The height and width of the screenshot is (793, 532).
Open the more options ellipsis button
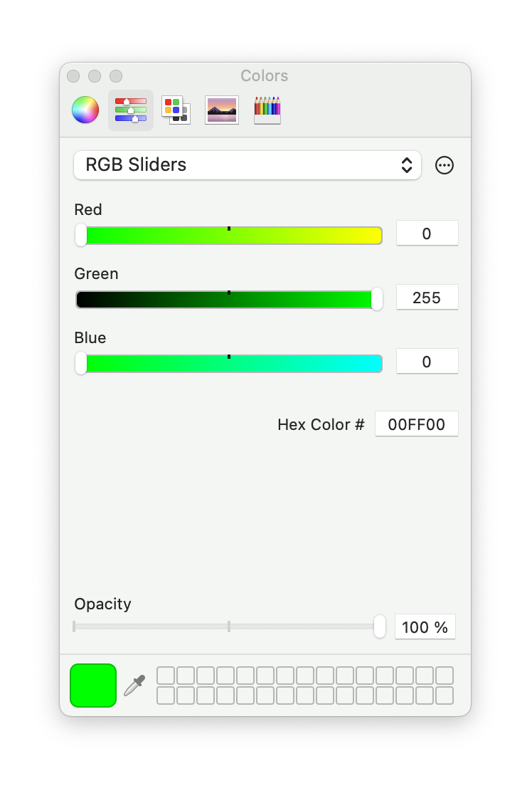(x=445, y=166)
